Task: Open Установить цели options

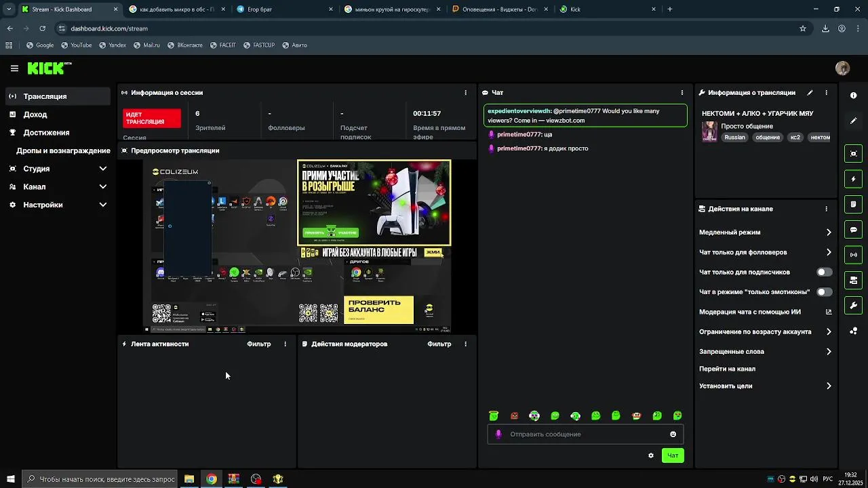Action: pyautogui.click(x=765, y=386)
